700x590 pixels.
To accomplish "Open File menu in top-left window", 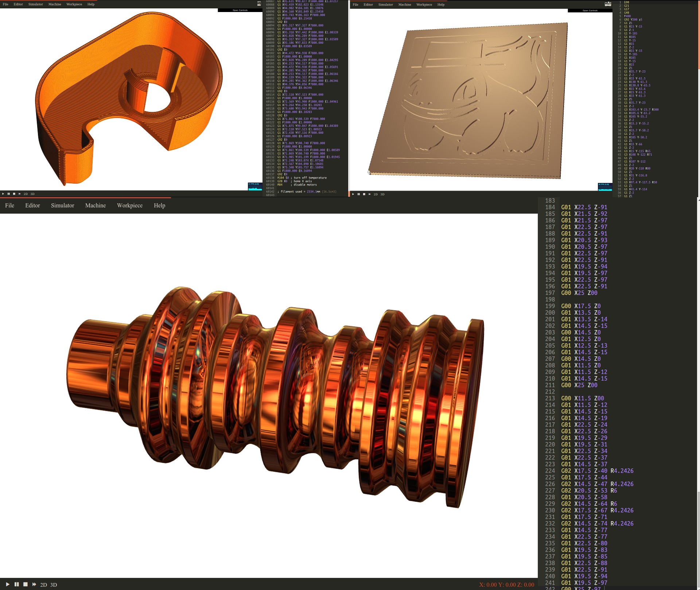I will point(5,4).
